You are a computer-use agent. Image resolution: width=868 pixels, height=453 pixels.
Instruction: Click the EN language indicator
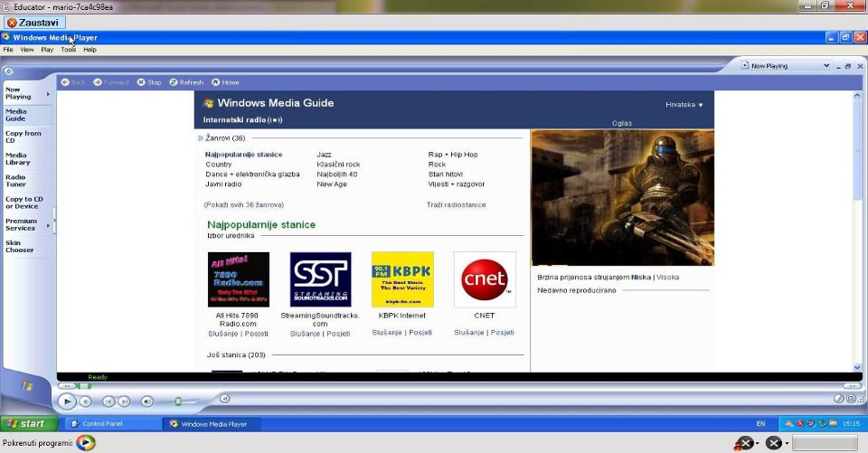760,424
